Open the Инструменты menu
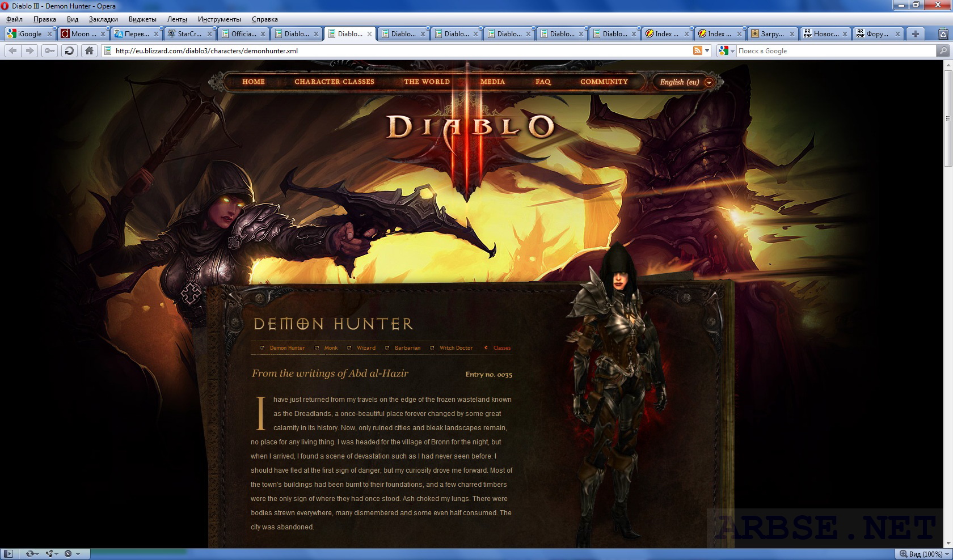 (x=219, y=19)
